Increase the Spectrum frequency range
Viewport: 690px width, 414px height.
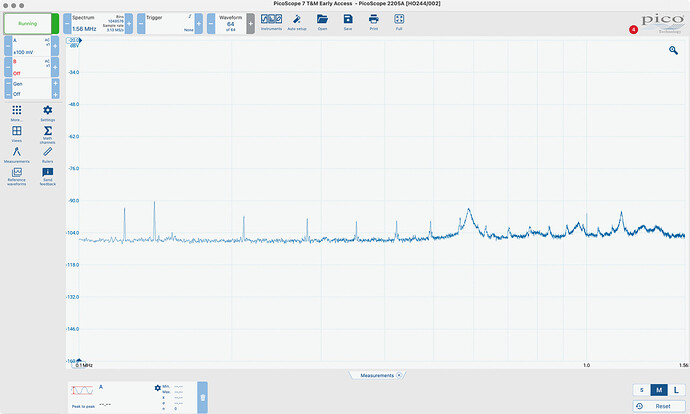(x=129, y=24)
